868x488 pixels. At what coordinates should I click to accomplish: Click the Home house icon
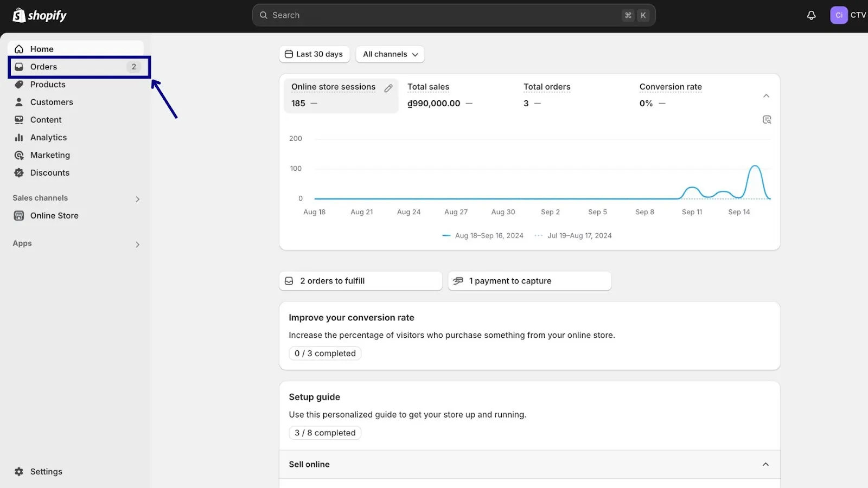(19, 49)
